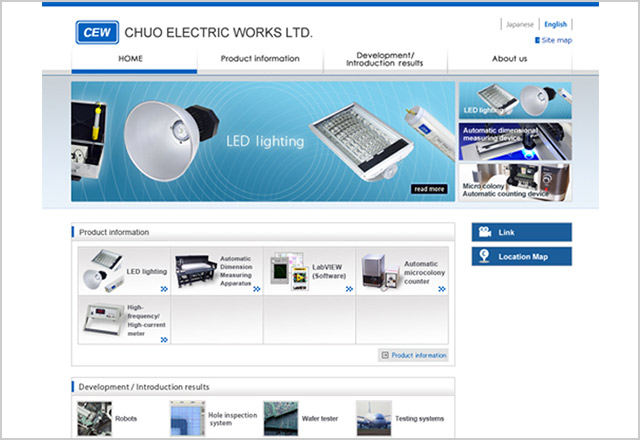
Task: Open the Robots results thumbnail
Action: (x=95, y=418)
